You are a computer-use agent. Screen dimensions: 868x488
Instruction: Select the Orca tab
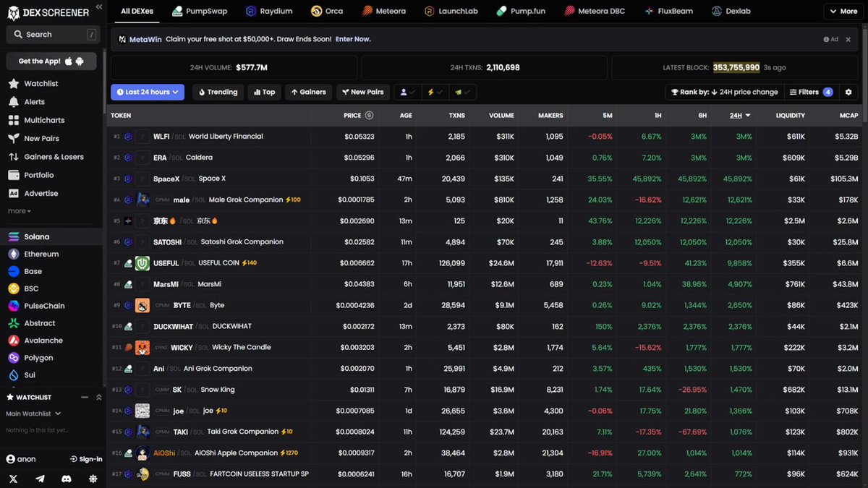coord(328,12)
